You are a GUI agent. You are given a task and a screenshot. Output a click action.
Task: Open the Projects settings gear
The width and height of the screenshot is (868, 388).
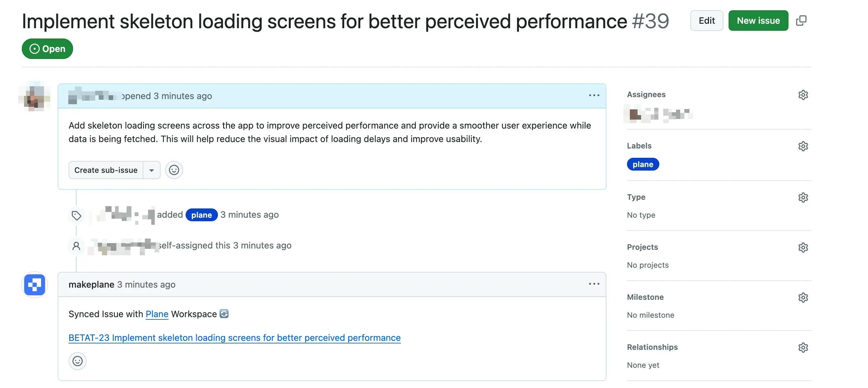(x=804, y=247)
